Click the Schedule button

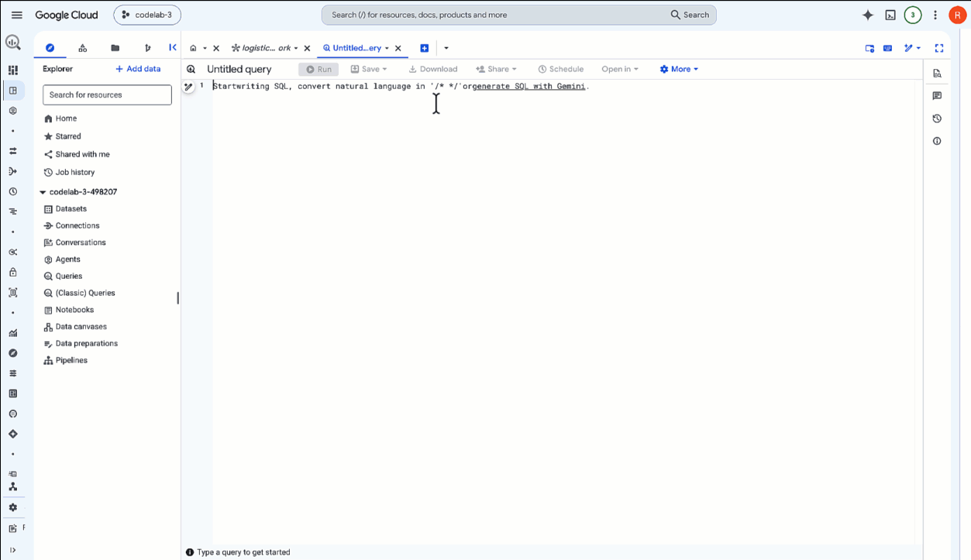pos(560,69)
